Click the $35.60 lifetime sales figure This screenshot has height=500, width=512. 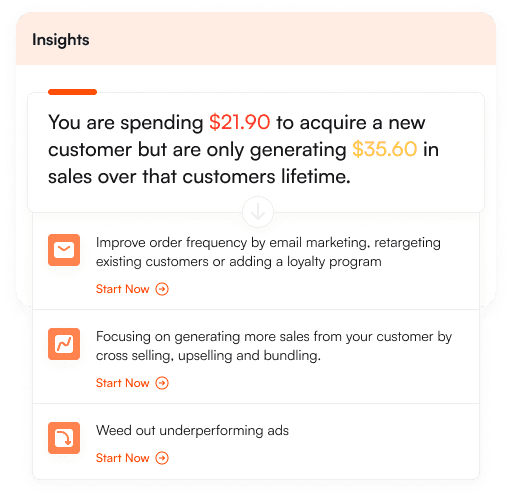(385, 149)
